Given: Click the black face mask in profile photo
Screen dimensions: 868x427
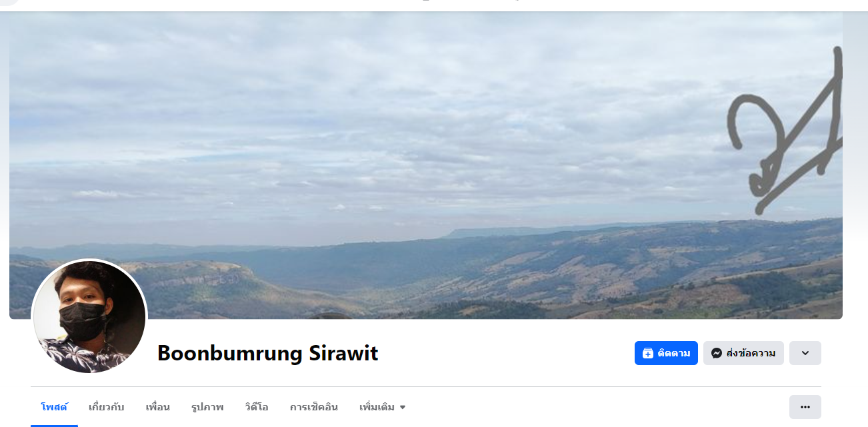Looking at the screenshot, I should point(83,318).
